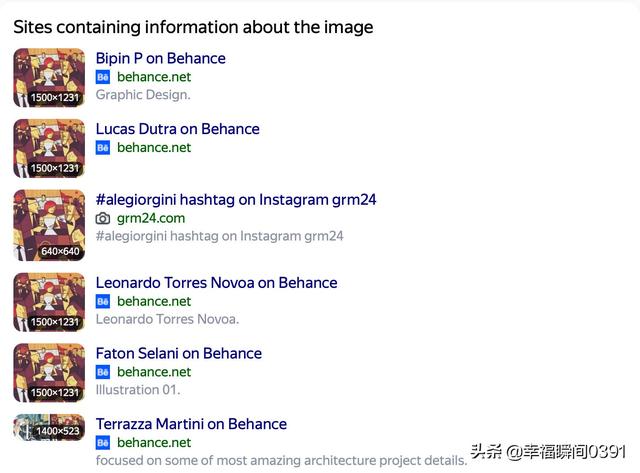Open the Bipin P result thumbnail
640x473 pixels.
pos(49,78)
